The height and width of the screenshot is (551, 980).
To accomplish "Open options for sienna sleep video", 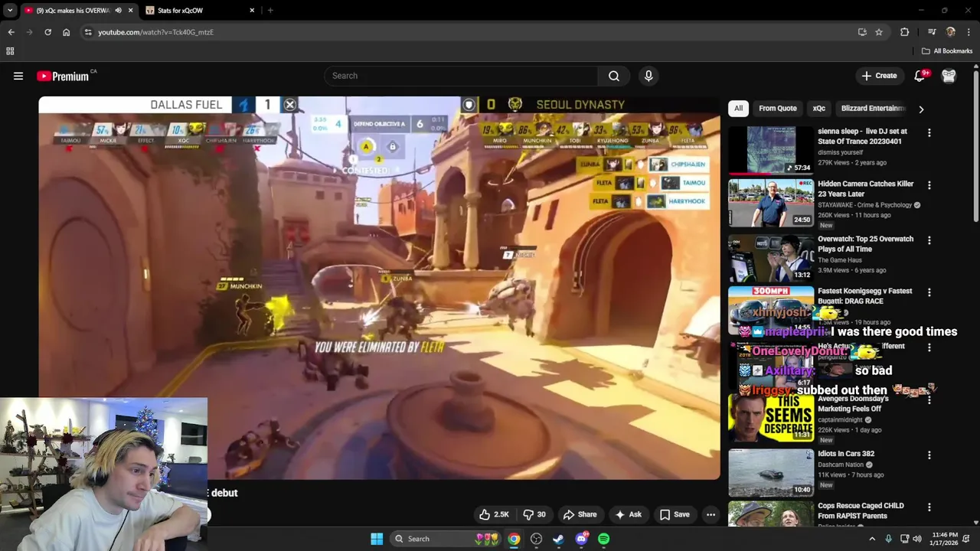I will (929, 132).
